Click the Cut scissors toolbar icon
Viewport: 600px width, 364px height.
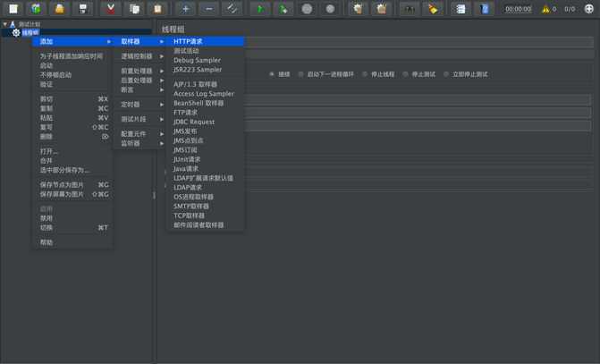pos(111,9)
